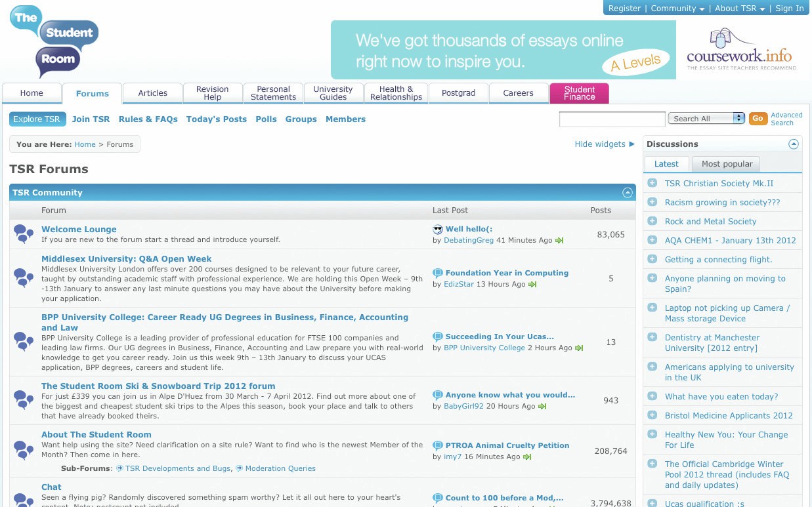Go to last post arrow for Well hello(:
The image size is (812, 507).
click(559, 241)
